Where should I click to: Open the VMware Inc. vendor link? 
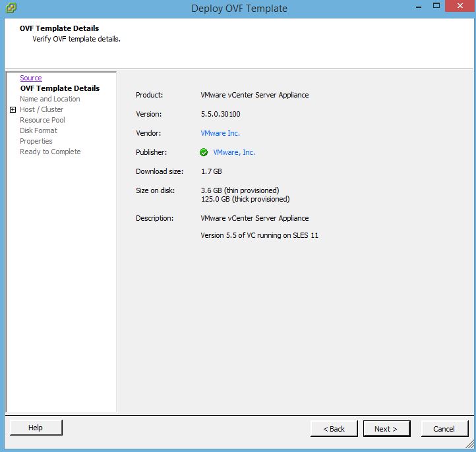tap(220, 133)
